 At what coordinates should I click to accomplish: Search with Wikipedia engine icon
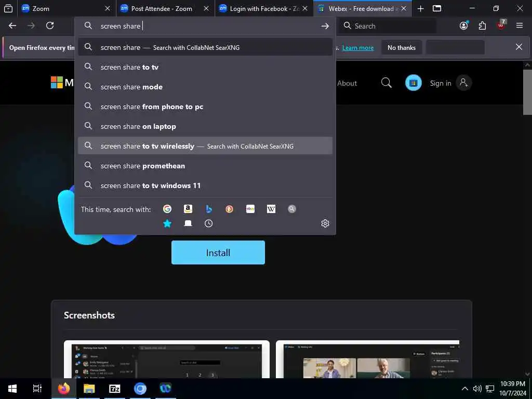pyautogui.click(x=271, y=209)
